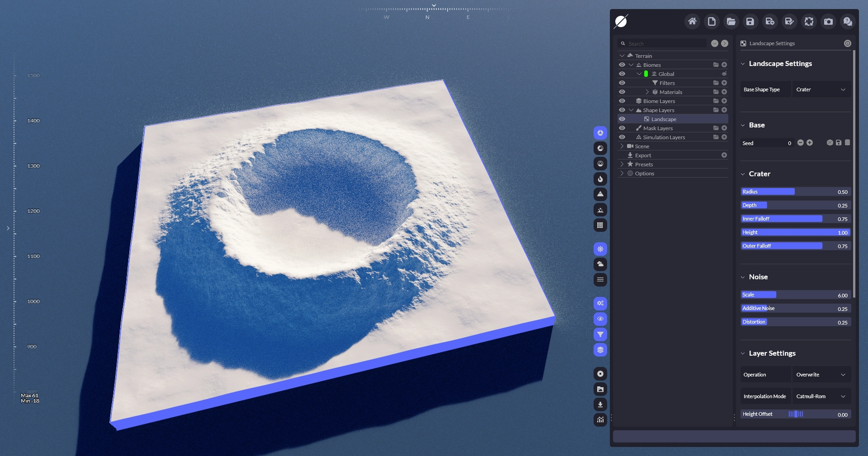Click the crater Radius slider
868x456 pixels.
pos(795,192)
